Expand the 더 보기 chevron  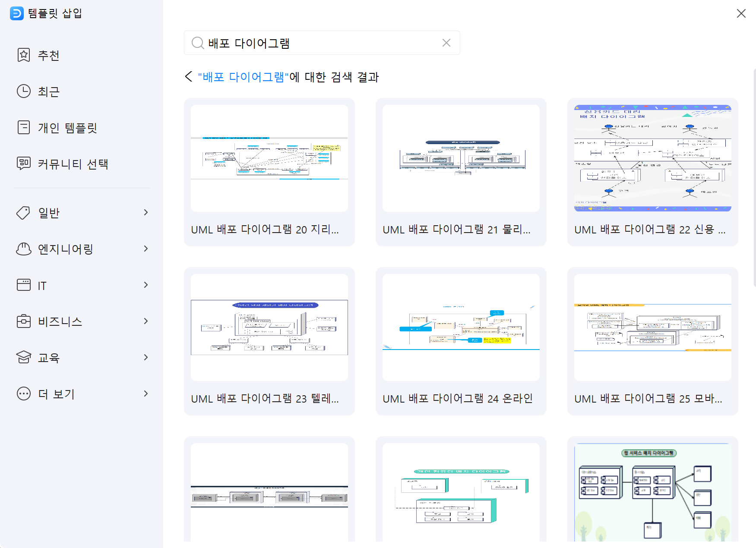click(x=146, y=394)
